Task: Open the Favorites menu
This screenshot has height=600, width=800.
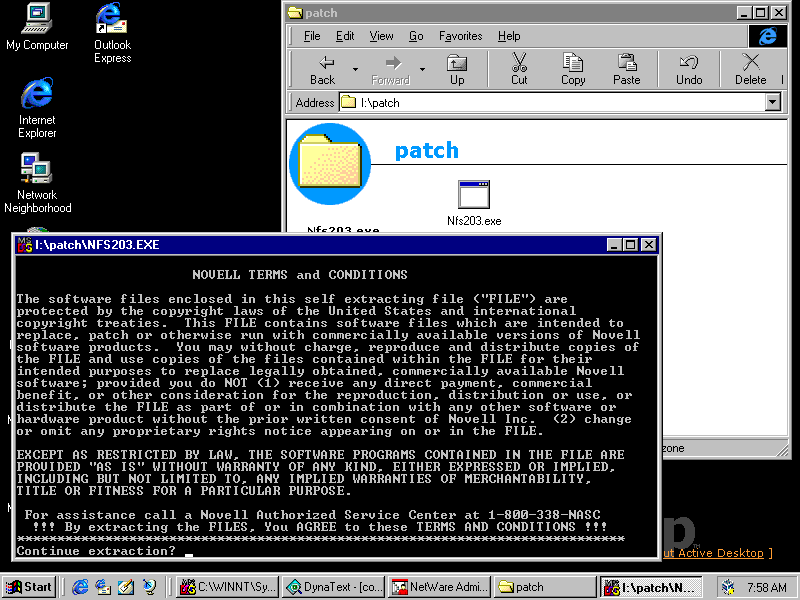Action: pos(461,36)
